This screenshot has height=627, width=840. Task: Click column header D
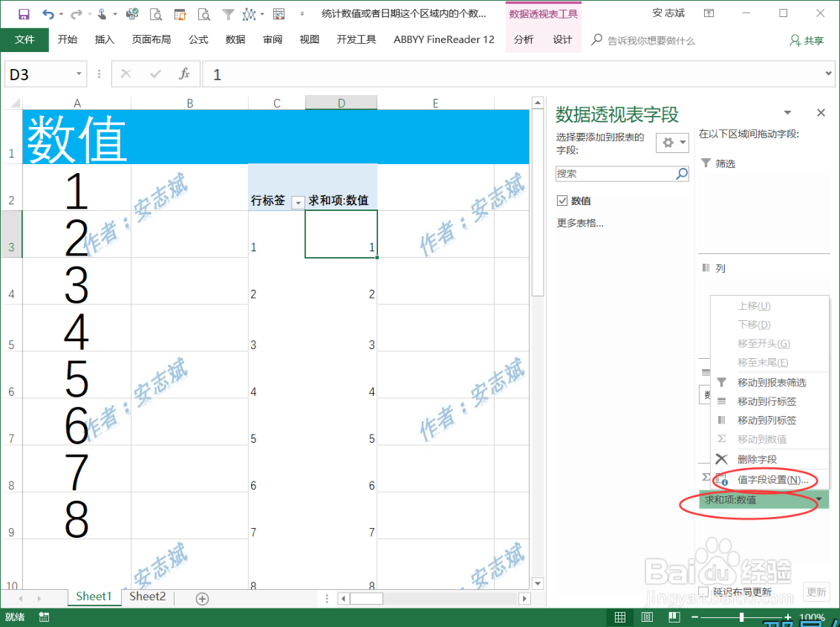(341, 103)
